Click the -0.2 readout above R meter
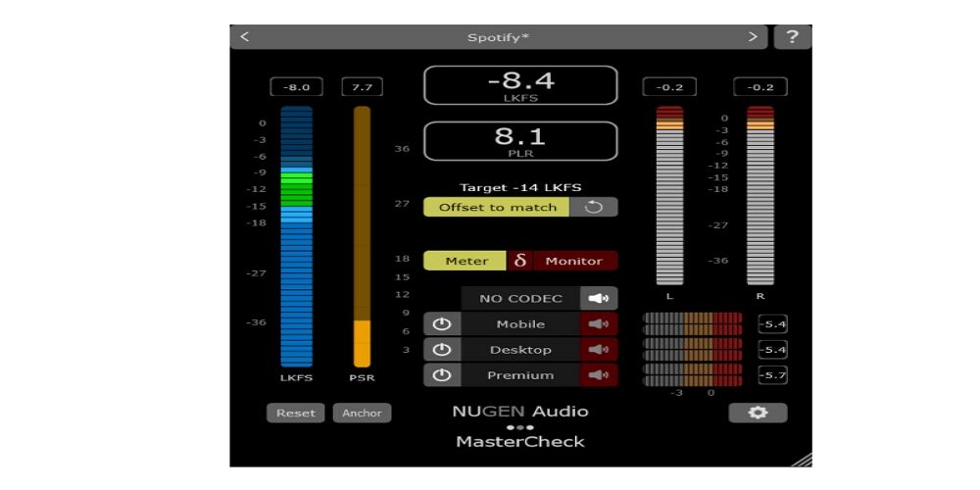The width and height of the screenshot is (980, 490). point(760,87)
